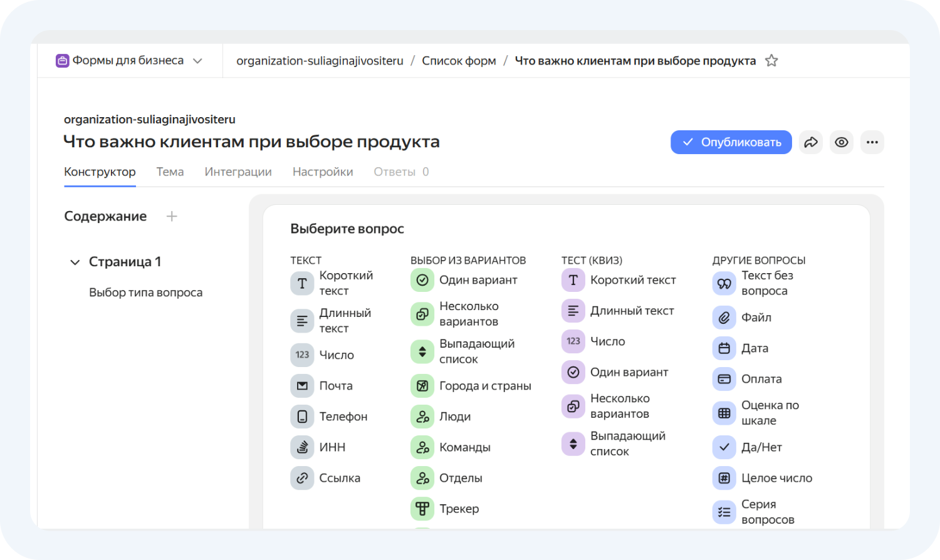This screenshot has height=560, width=940.
Task: Click the share arrow icon button
Action: 811,142
